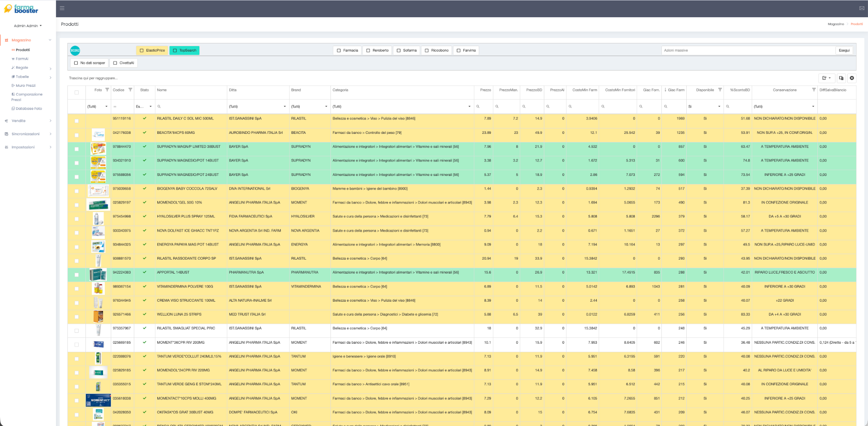Check the Sofarma filter box

399,51
